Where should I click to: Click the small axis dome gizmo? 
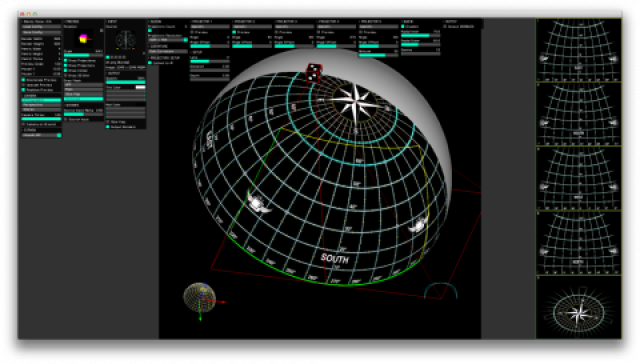pos(200,297)
